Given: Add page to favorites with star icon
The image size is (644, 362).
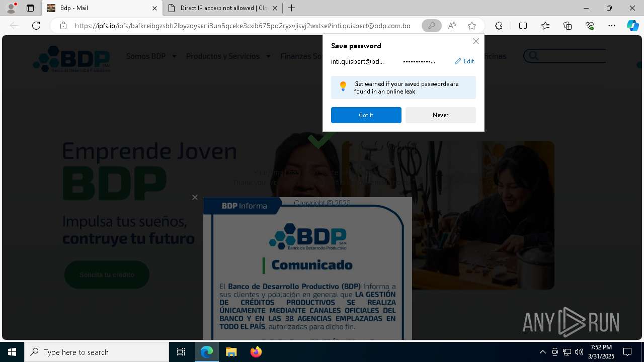Looking at the screenshot, I should pyautogui.click(x=471, y=26).
